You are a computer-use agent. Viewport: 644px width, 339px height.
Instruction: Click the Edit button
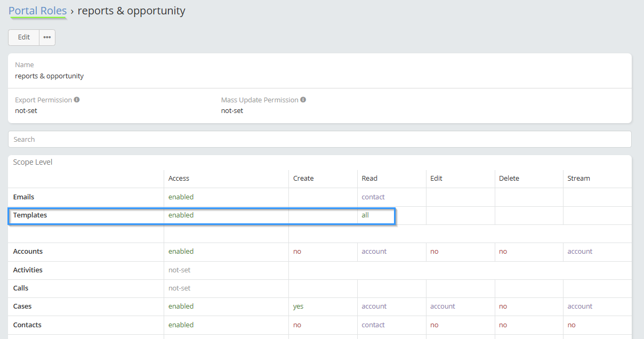point(24,37)
